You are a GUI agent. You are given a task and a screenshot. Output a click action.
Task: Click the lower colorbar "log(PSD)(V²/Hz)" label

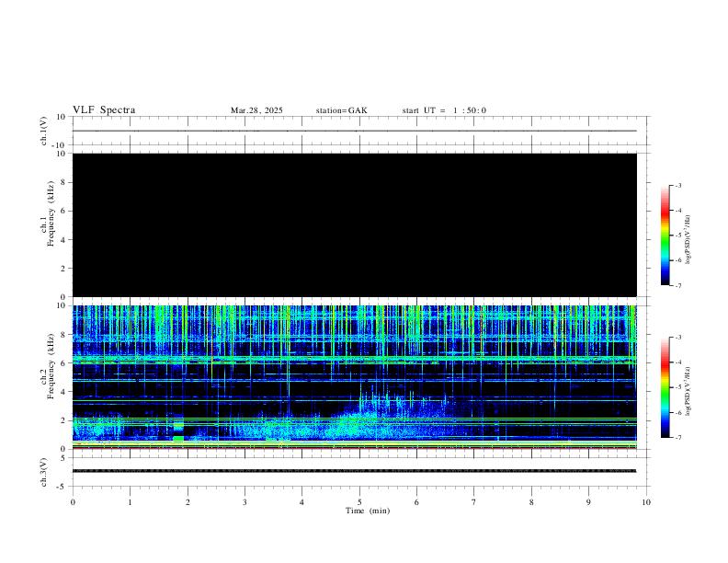click(688, 392)
